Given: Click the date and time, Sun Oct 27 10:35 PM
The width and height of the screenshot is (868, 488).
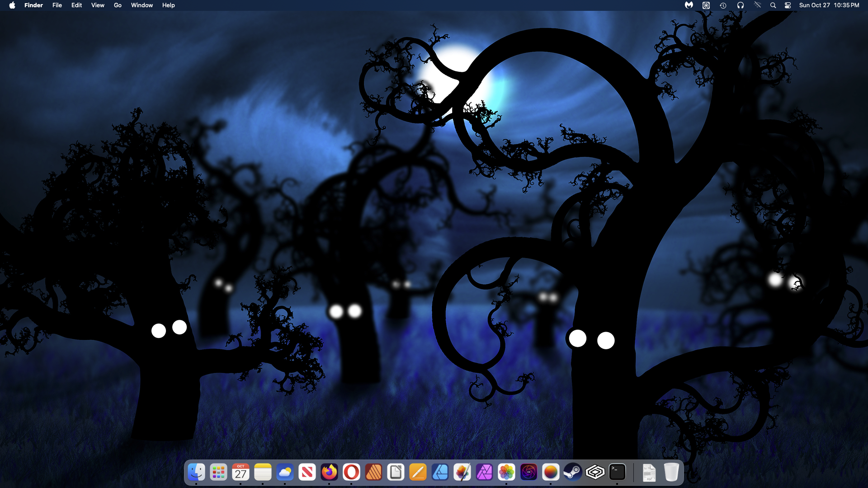Looking at the screenshot, I should tap(829, 5).
